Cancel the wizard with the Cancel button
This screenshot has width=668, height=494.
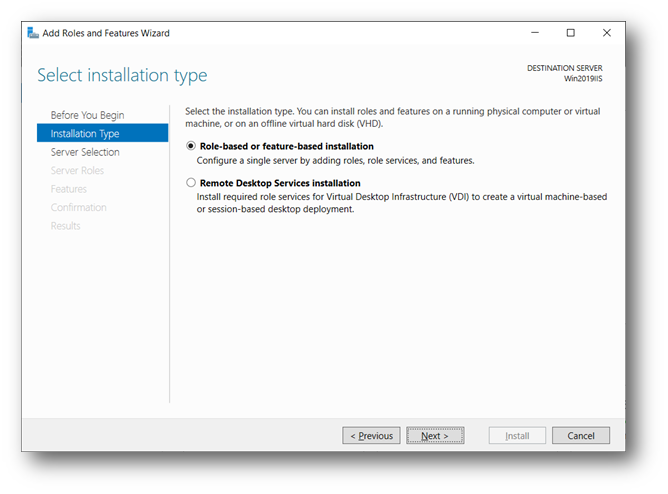coord(581,436)
